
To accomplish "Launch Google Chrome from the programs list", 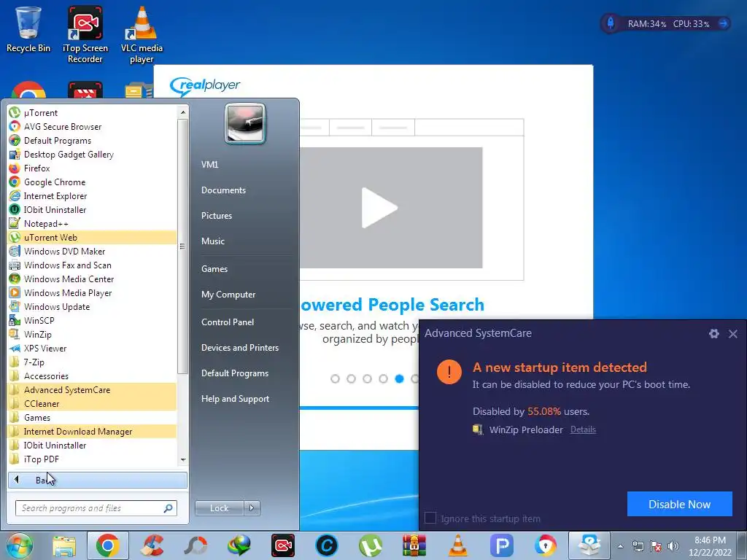I will coord(92,182).
